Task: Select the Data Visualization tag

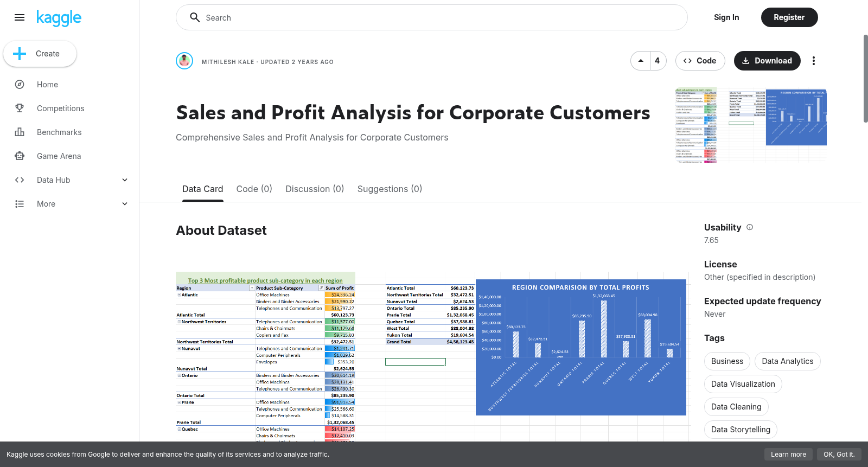Action: pyautogui.click(x=743, y=384)
